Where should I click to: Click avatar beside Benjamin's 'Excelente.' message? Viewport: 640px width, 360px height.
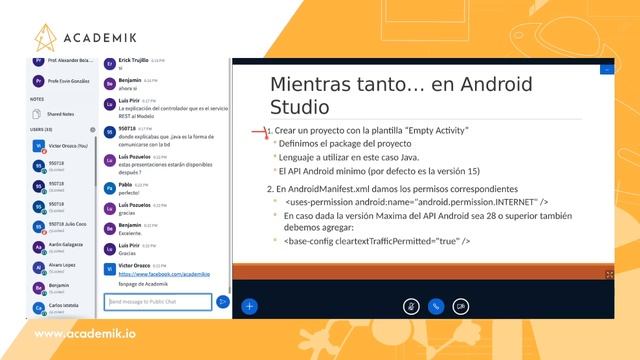pyautogui.click(x=110, y=229)
